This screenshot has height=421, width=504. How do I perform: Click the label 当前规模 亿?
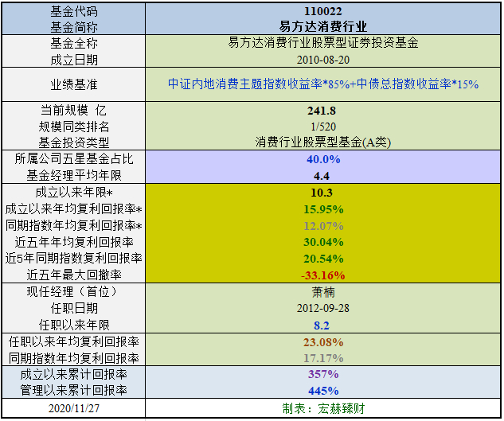73,111
